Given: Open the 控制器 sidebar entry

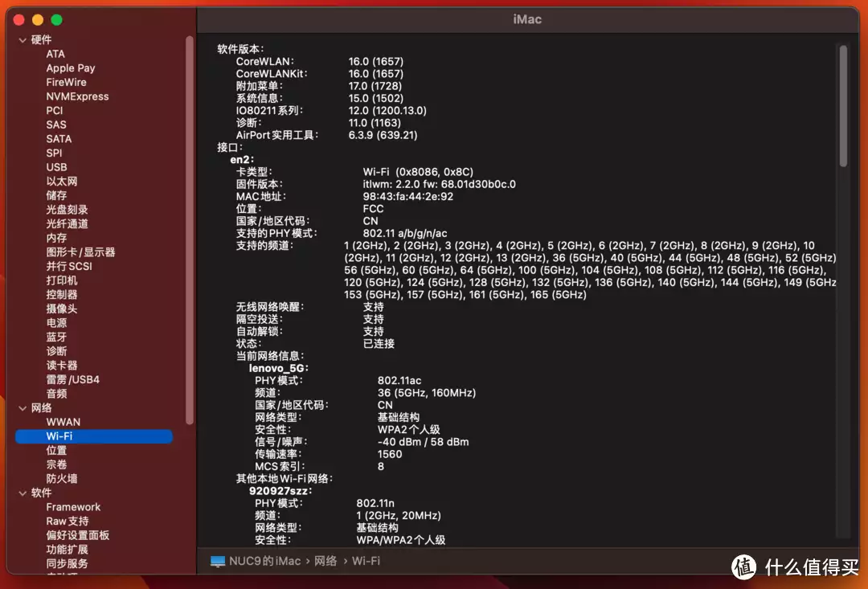Looking at the screenshot, I should tap(61, 294).
